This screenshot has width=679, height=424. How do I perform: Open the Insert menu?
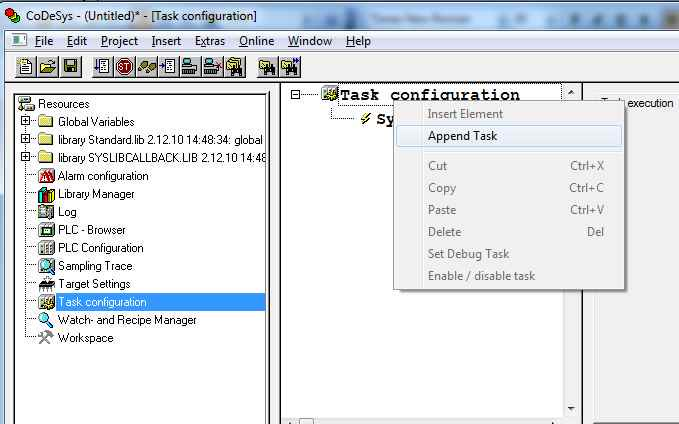click(x=166, y=41)
